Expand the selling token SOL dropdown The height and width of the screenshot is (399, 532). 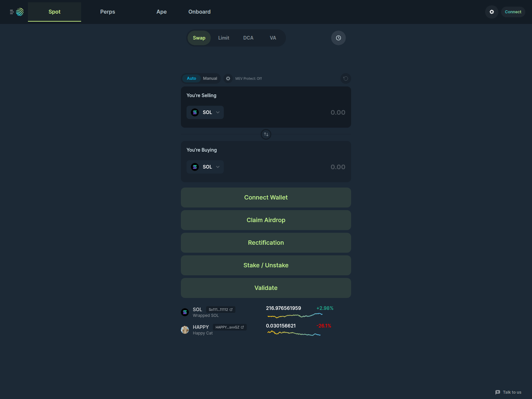point(205,112)
